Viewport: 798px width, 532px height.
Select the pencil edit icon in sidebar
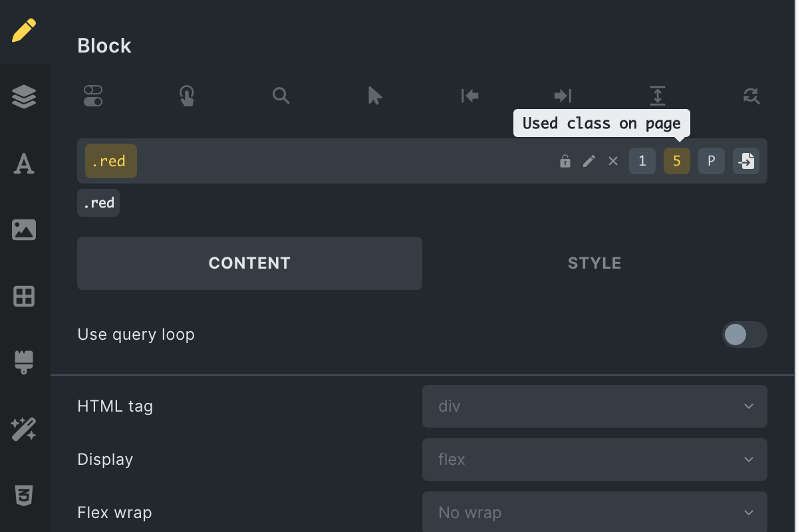point(24,31)
